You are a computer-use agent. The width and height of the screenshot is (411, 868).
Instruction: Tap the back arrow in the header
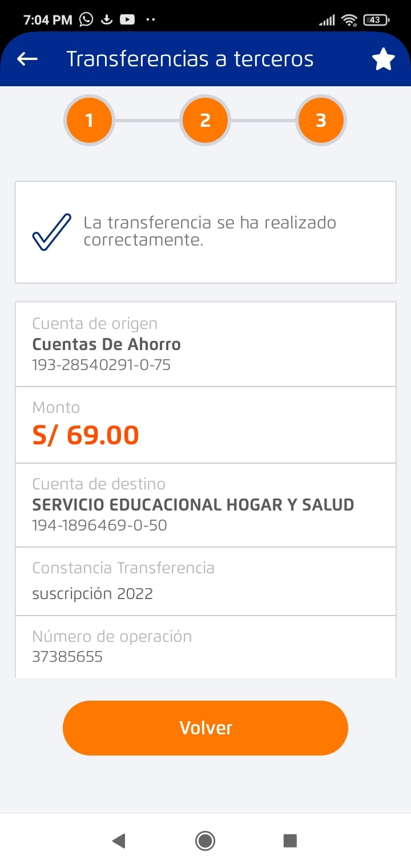[27, 59]
